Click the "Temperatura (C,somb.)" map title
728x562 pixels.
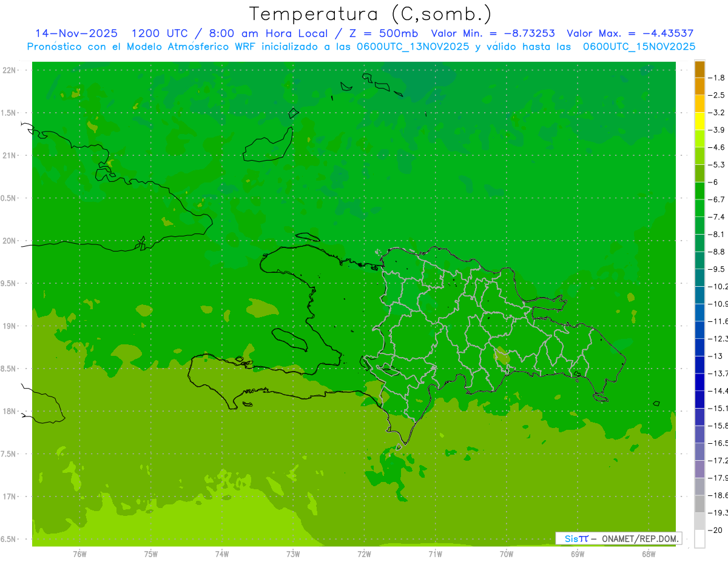[x=371, y=15]
